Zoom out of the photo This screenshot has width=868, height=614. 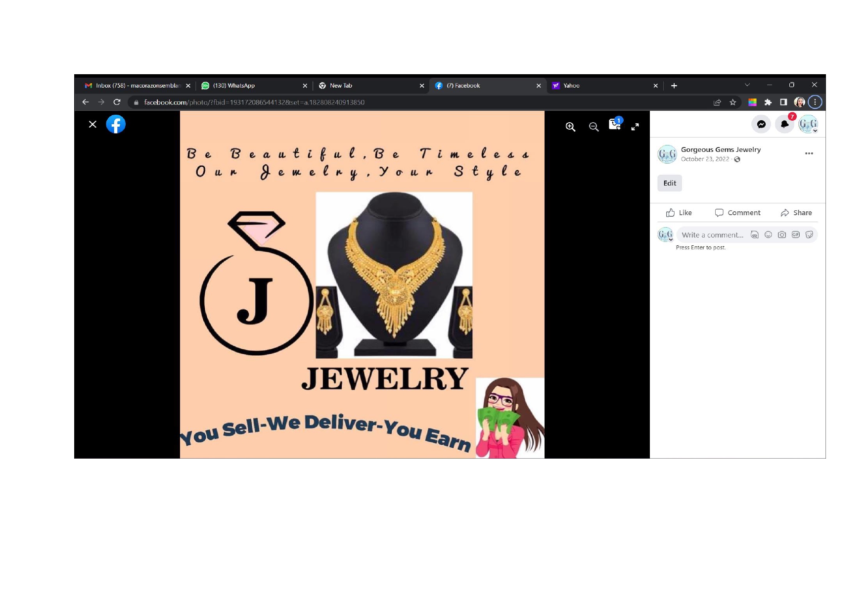pyautogui.click(x=594, y=127)
